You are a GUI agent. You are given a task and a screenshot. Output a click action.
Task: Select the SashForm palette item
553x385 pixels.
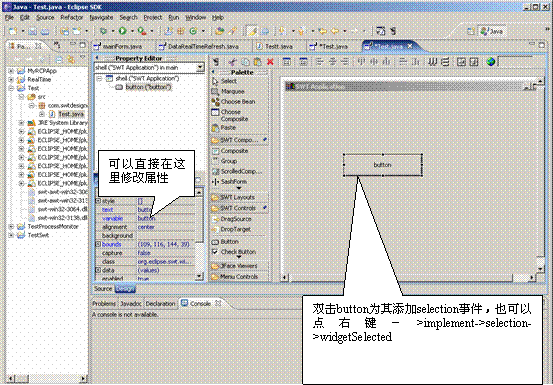[229, 182]
